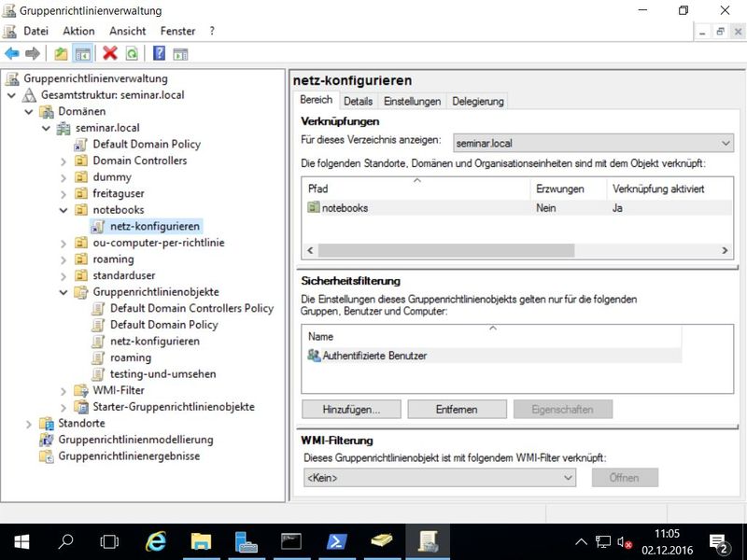Click the up-one-level folder icon

(62, 54)
